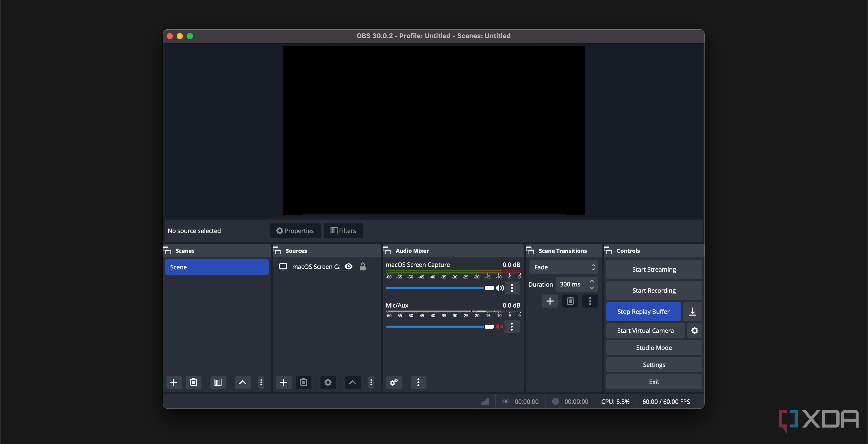Image resolution: width=868 pixels, height=444 pixels.
Task: Open the Filters tab button
Action: pyautogui.click(x=343, y=231)
